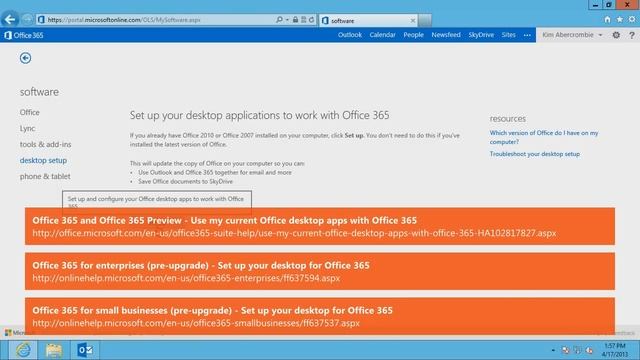Viewport: 640px width, 360px height.
Task: Open the browser favorites star icon
Action: tap(620, 20)
